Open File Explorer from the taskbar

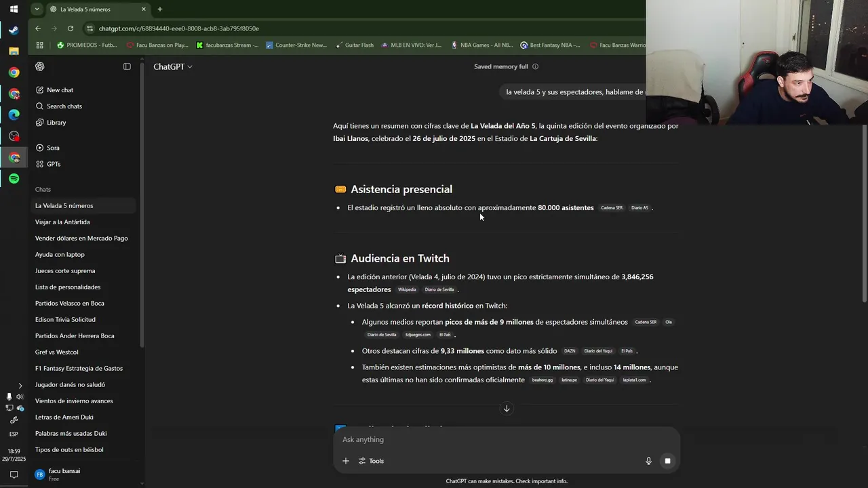click(x=14, y=51)
